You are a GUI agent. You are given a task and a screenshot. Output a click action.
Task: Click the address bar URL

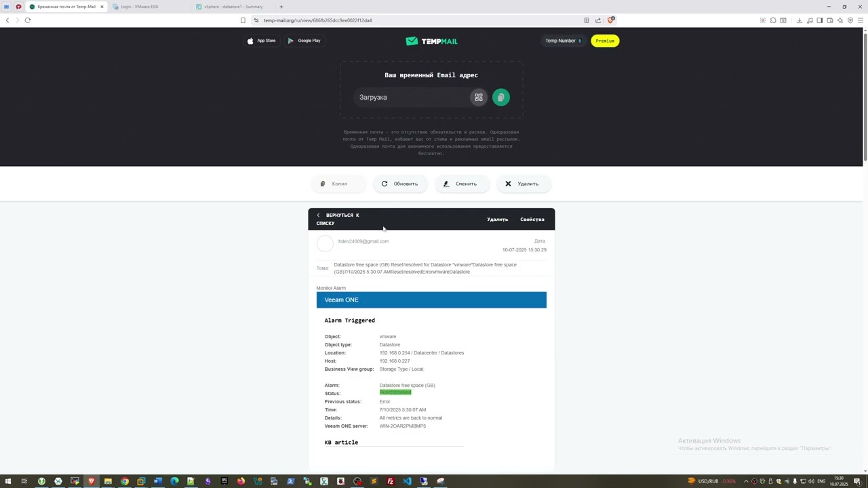point(317,20)
